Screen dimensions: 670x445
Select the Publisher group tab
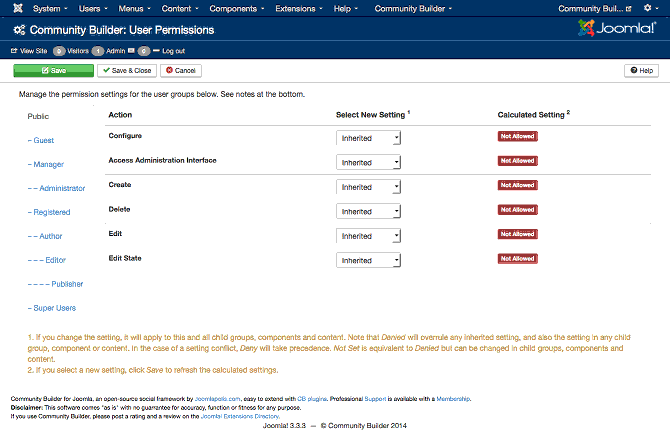(56, 284)
